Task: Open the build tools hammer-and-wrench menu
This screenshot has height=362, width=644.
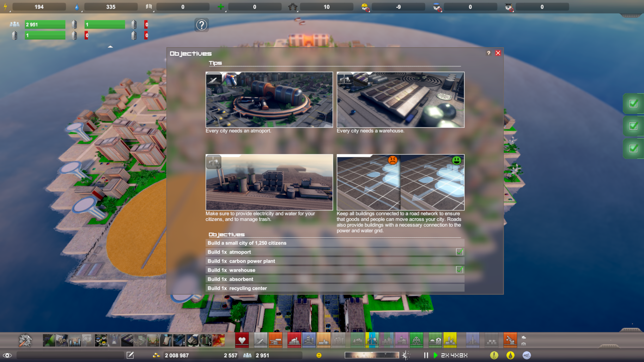Action: point(25,340)
